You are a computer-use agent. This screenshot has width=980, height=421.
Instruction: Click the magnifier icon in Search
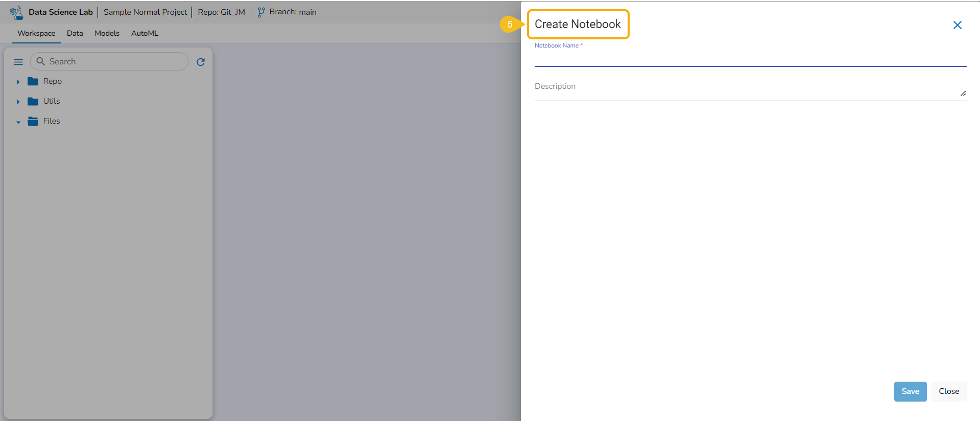tap(41, 61)
